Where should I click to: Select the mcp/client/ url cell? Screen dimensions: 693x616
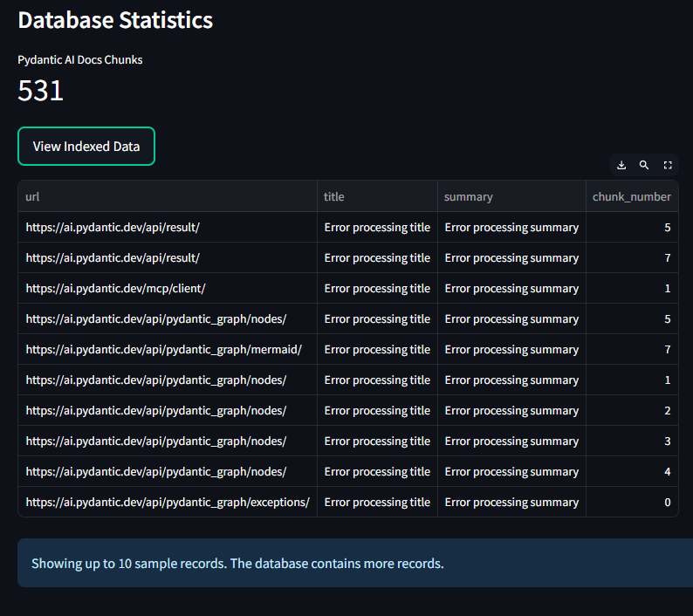click(x=168, y=288)
